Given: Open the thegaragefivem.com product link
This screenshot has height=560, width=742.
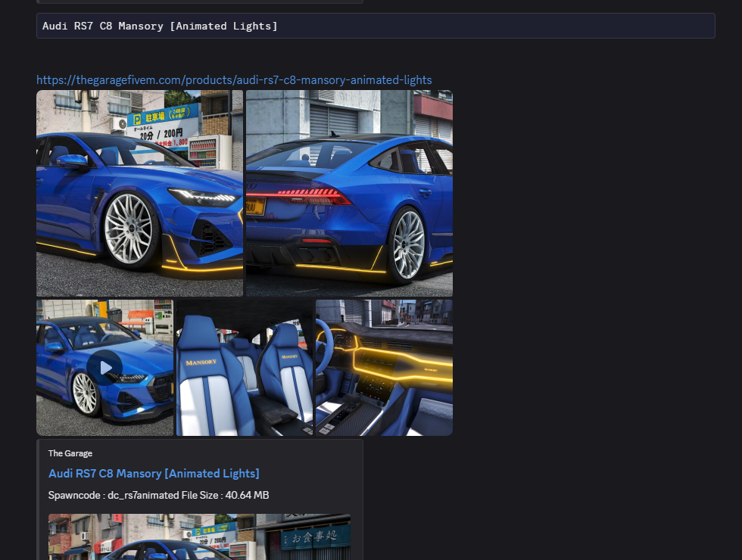Looking at the screenshot, I should [234, 80].
